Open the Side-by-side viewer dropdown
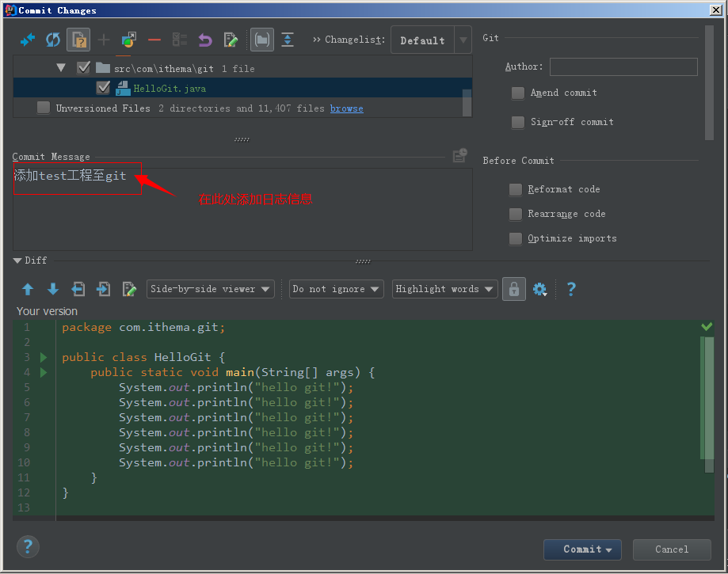The image size is (728, 574). point(210,289)
